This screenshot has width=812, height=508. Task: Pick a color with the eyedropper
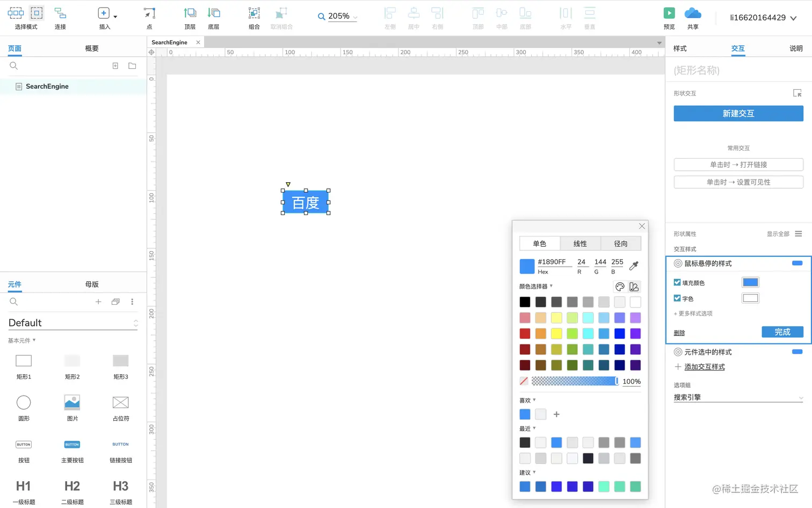[634, 266]
